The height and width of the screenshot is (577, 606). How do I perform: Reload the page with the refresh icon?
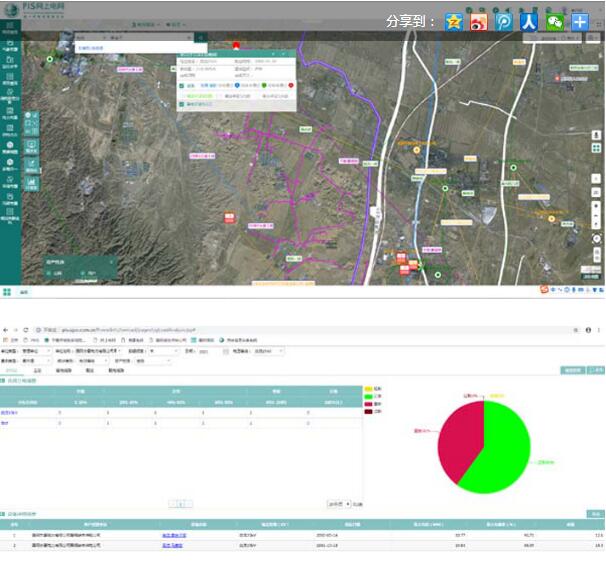coord(25,329)
